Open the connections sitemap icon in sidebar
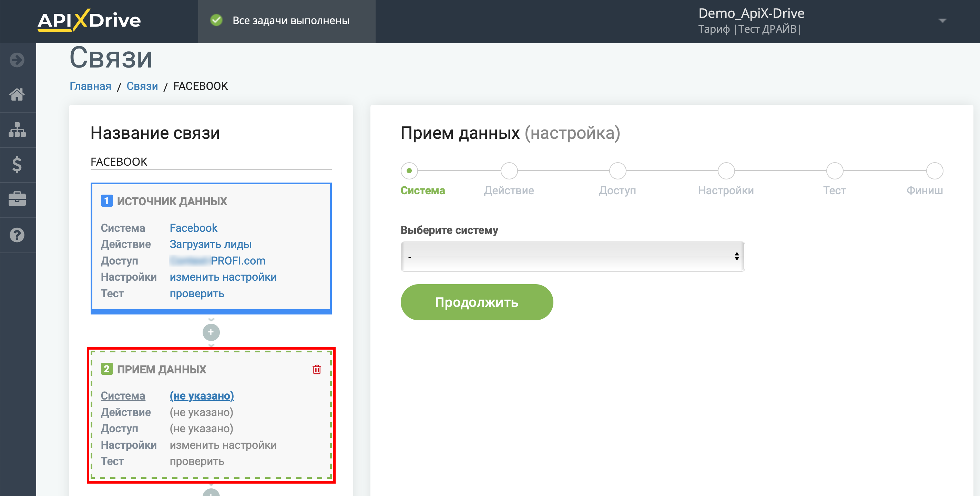 coord(17,130)
